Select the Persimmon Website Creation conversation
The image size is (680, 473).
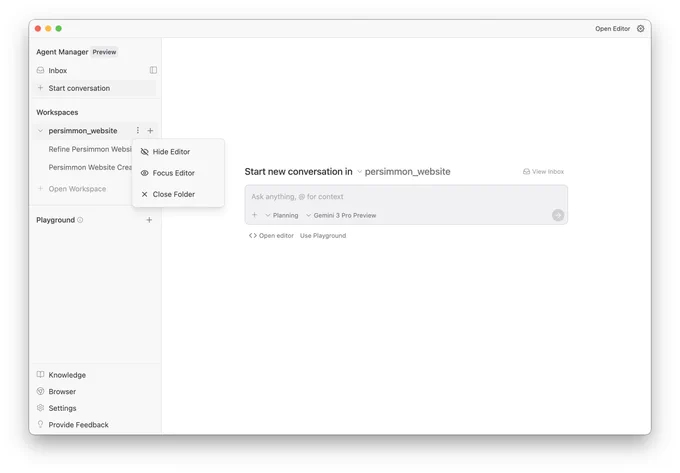pyautogui.click(x=90, y=167)
